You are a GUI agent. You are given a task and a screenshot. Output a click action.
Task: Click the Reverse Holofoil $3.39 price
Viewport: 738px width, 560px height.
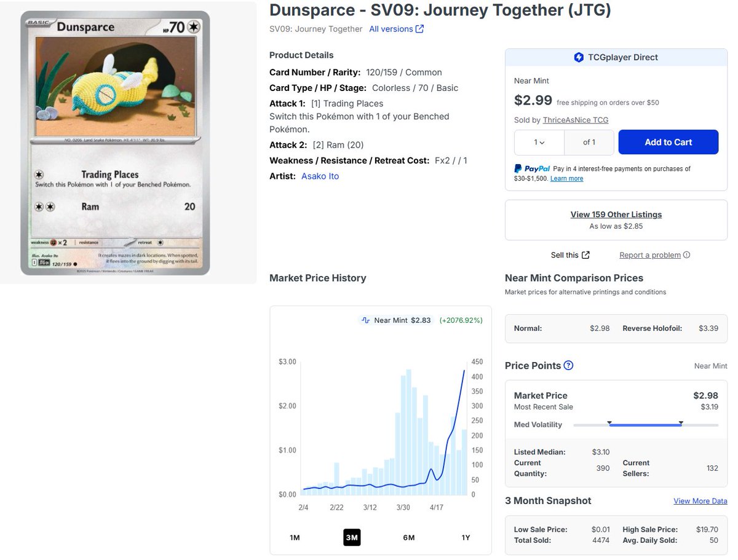(x=708, y=328)
